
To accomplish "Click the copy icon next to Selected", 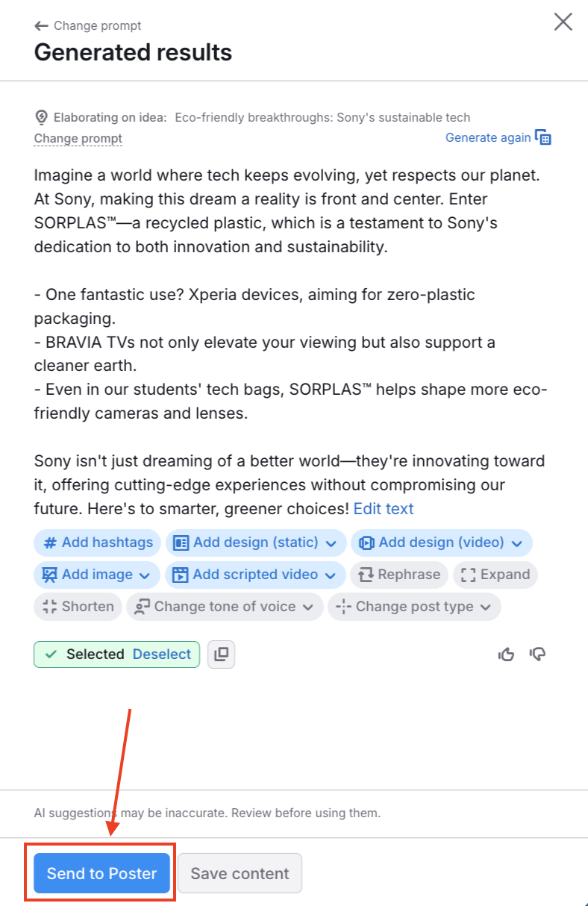I will coord(221,654).
